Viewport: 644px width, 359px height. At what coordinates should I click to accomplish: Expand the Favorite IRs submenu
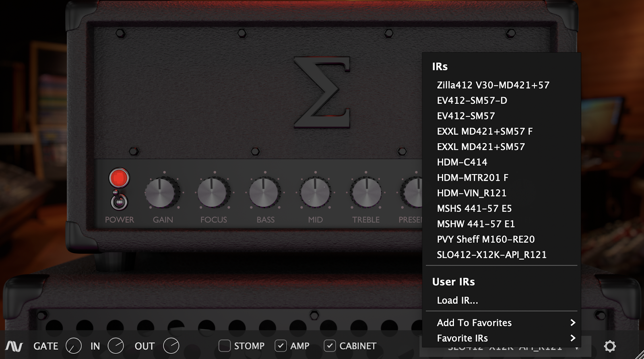[x=501, y=338]
